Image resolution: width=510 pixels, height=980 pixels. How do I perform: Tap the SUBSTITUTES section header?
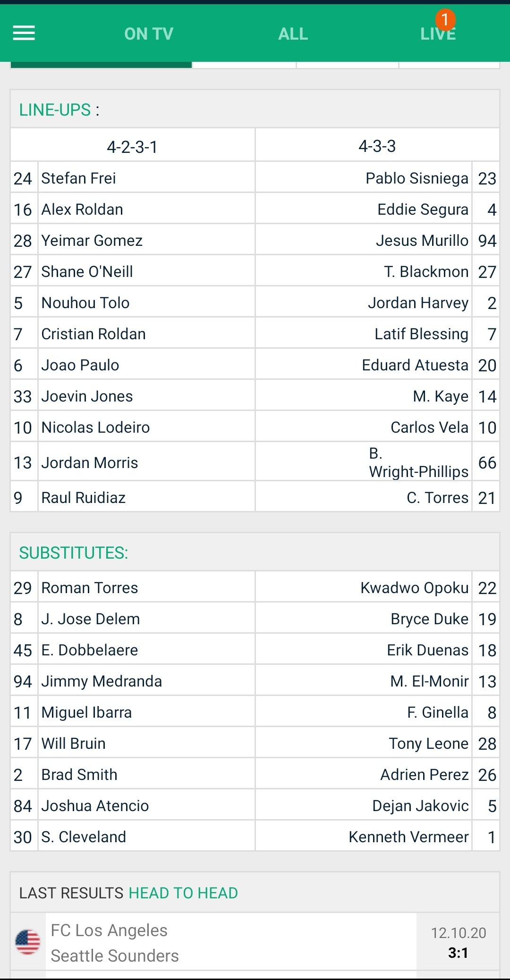(74, 553)
